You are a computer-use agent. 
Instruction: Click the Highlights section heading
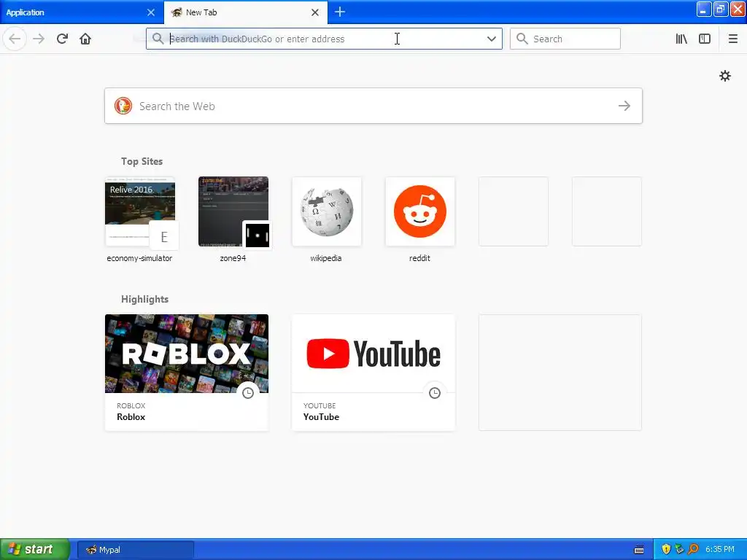click(x=144, y=299)
